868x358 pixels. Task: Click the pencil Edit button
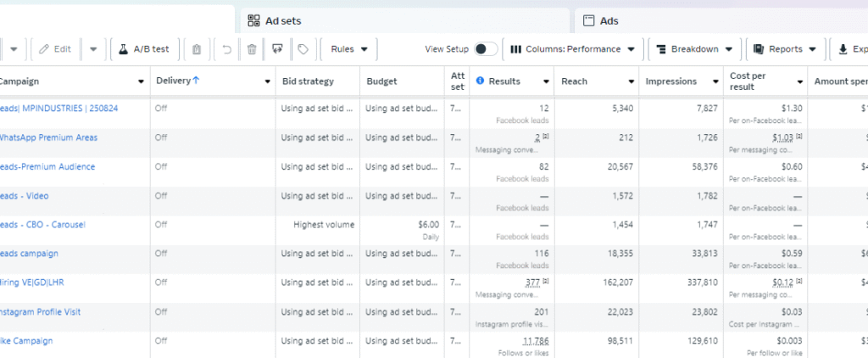[x=56, y=49]
